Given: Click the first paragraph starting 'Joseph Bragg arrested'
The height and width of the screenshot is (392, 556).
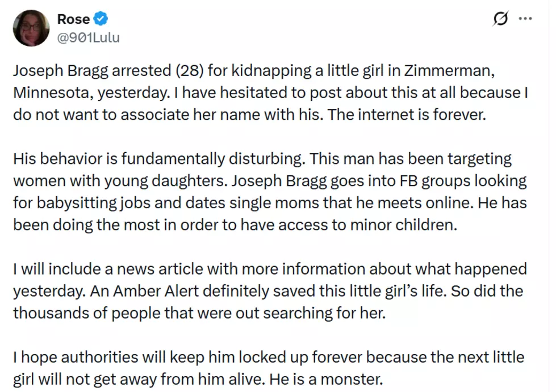Looking at the screenshot, I should [271, 93].
